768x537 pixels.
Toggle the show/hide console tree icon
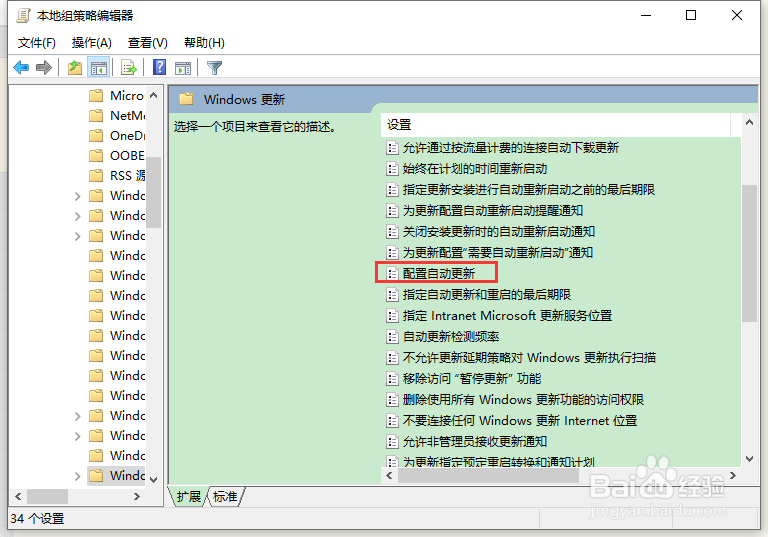(x=98, y=68)
